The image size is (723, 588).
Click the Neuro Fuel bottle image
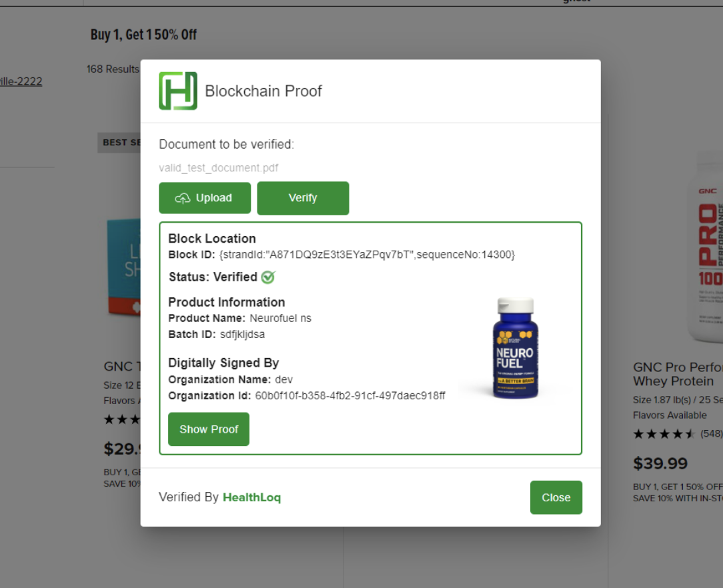(x=516, y=348)
